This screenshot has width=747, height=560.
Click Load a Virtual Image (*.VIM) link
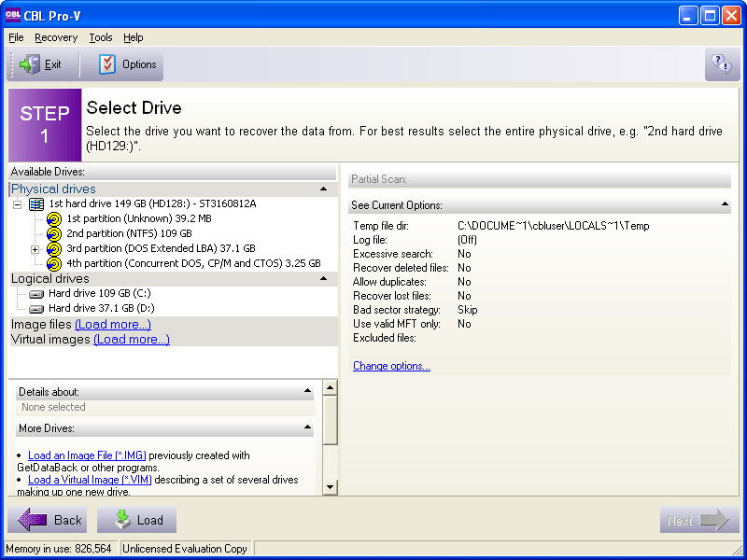coord(90,480)
